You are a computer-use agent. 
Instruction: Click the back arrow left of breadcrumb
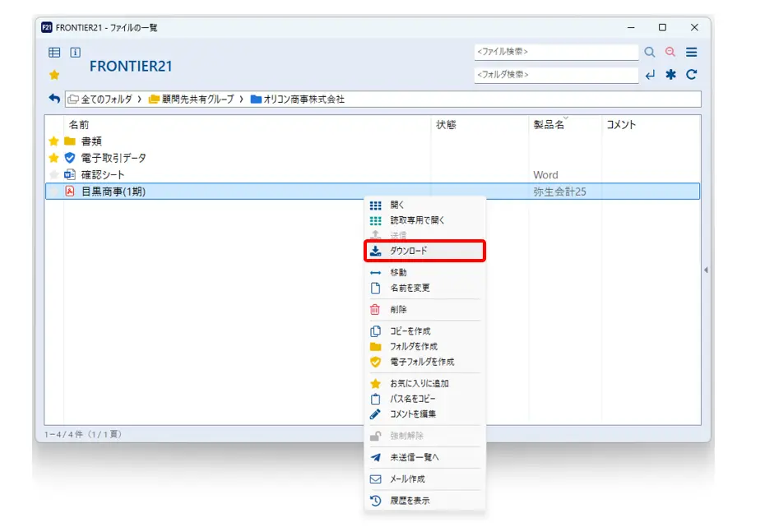[x=54, y=99]
